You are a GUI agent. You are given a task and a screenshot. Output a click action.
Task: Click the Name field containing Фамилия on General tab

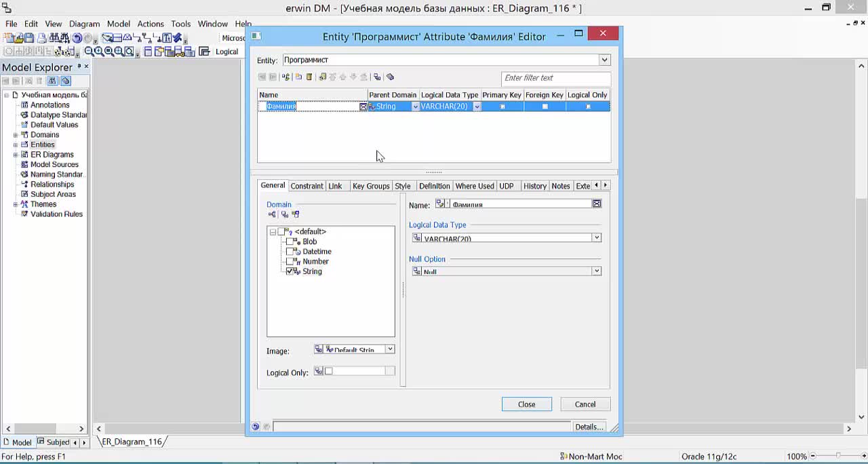520,204
